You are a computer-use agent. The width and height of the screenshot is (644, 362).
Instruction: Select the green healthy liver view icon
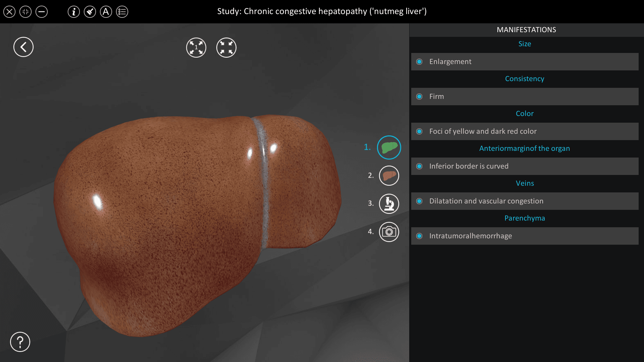389,147
